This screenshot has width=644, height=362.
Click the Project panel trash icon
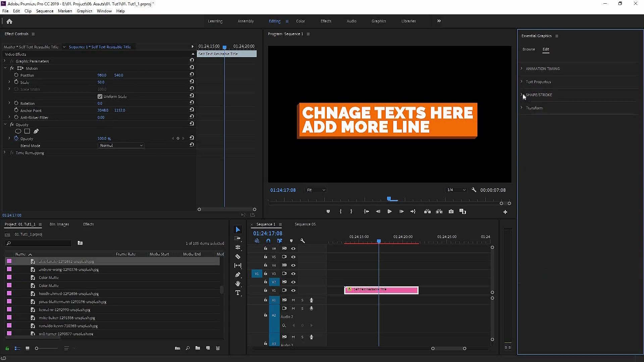click(x=218, y=348)
